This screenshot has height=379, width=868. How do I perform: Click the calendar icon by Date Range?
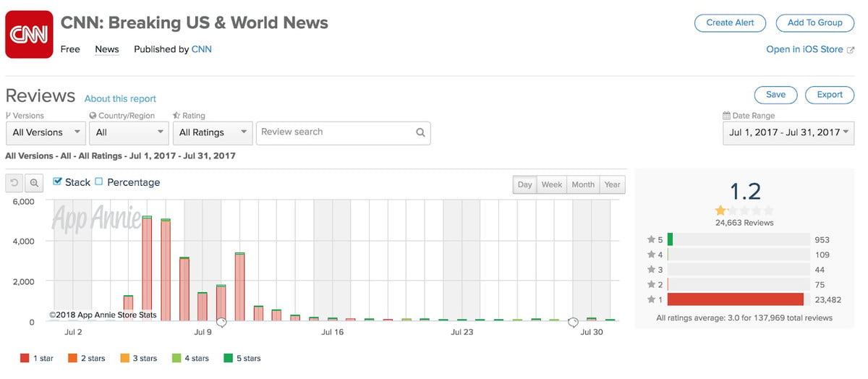(726, 116)
